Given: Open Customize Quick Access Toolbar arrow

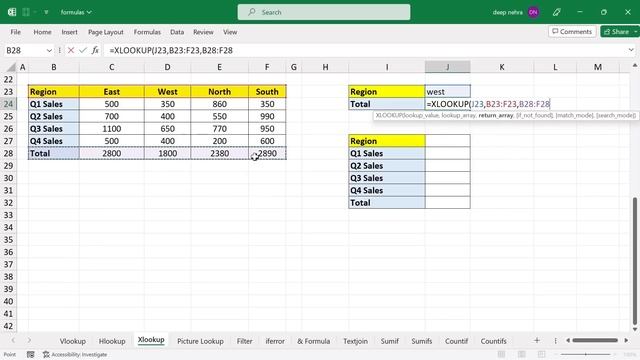Looking at the screenshot, I should tap(46, 12).
